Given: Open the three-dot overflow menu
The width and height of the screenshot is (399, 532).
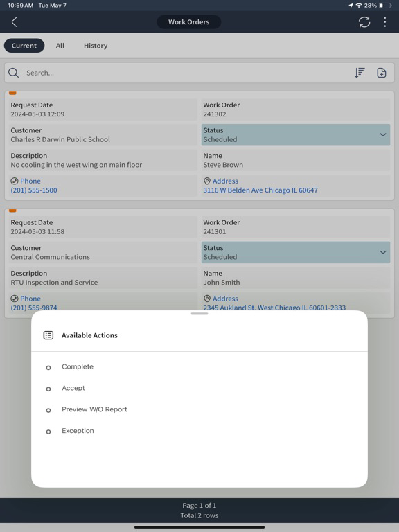Looking at the screenshot, I should pyautogui.click(x=384, y=22).
